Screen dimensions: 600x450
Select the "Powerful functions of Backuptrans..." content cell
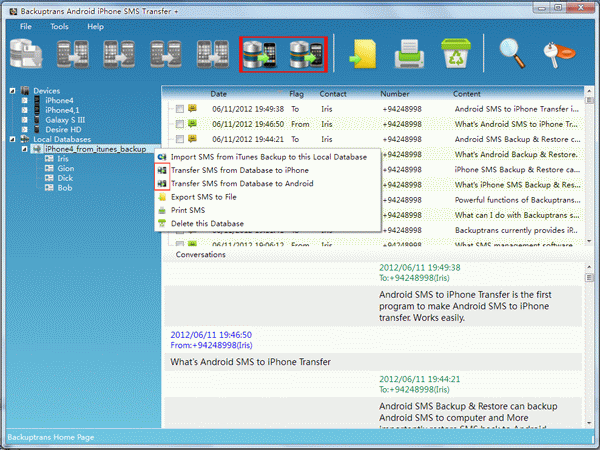point(517,200)
